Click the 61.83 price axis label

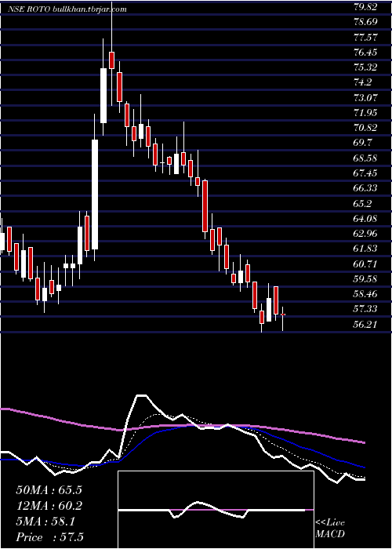pos(366,249)
